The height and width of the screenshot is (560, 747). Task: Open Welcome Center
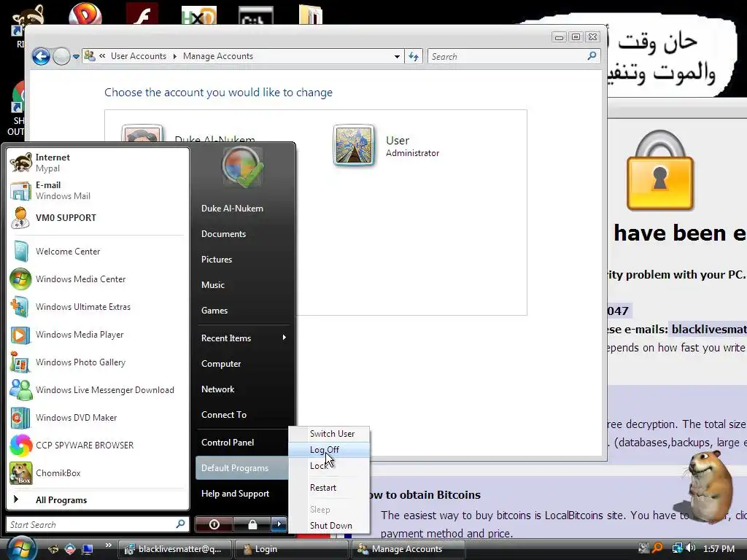[98, 252]
